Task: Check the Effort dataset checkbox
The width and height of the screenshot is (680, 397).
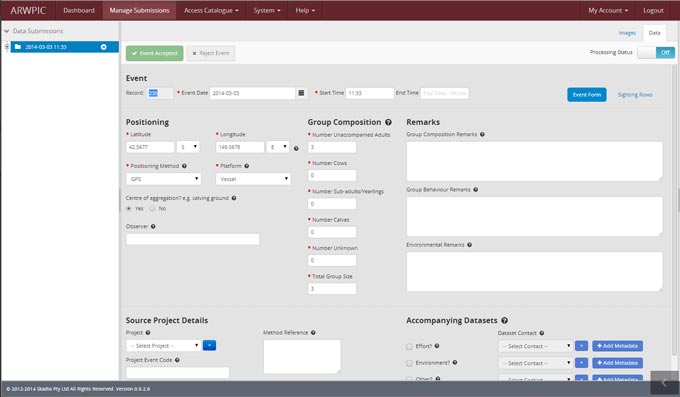Action: coord(409,346)
